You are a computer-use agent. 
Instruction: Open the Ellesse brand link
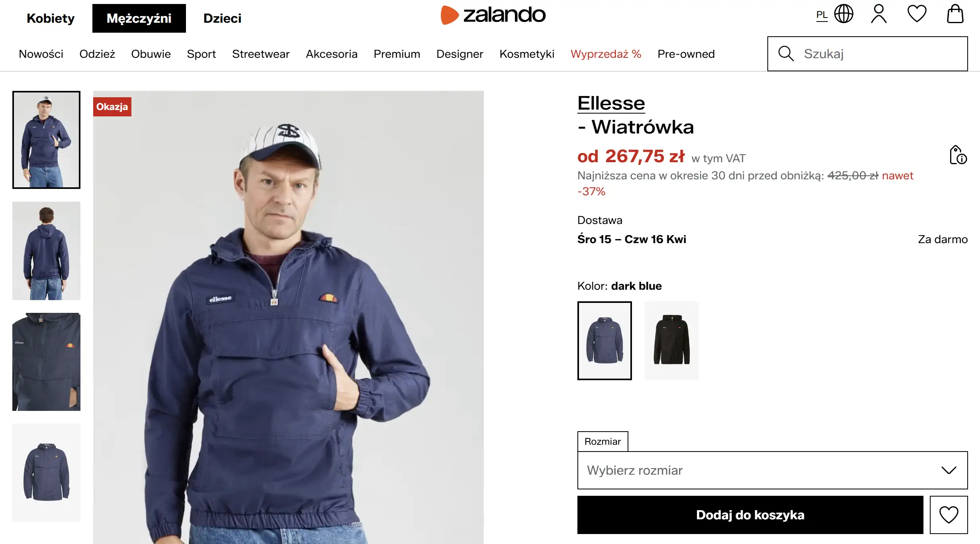point(611,103)
